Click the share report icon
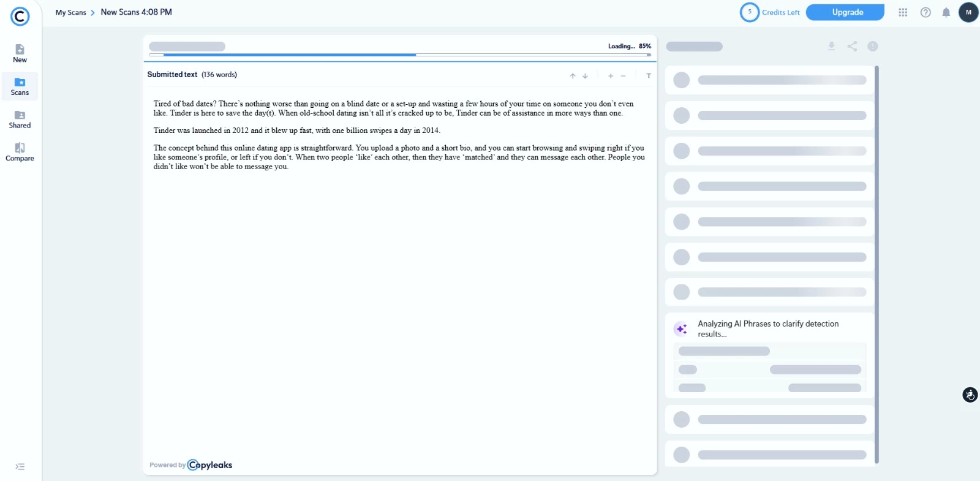The height and width of the screenshot is (481, 980). click(x=852, y=46)
